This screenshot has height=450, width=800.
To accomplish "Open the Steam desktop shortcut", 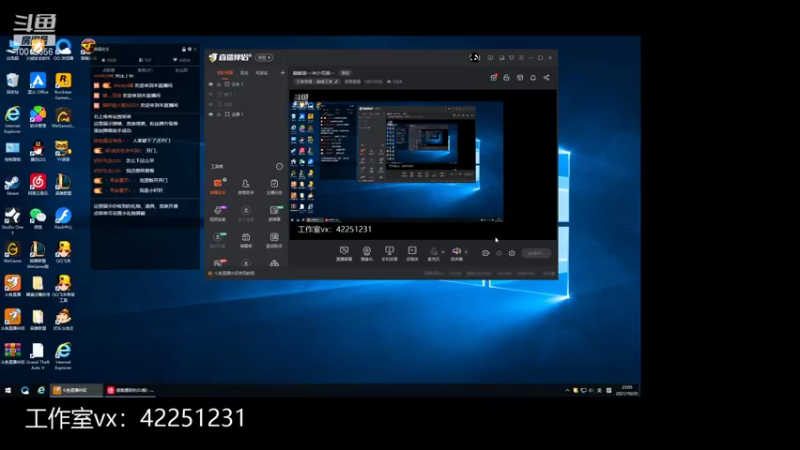I will coord(12,185).
